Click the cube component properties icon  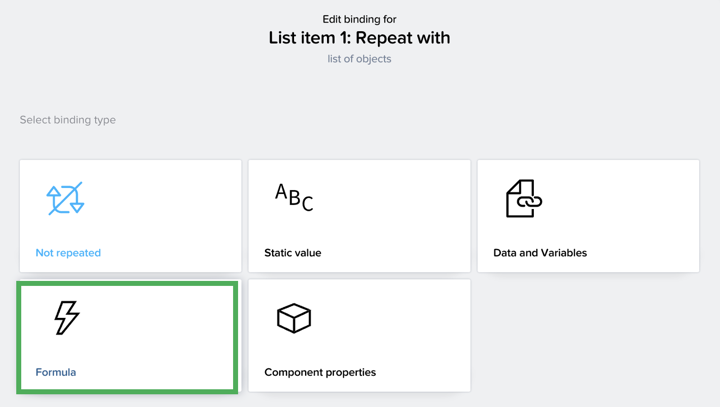coord(294,318)
